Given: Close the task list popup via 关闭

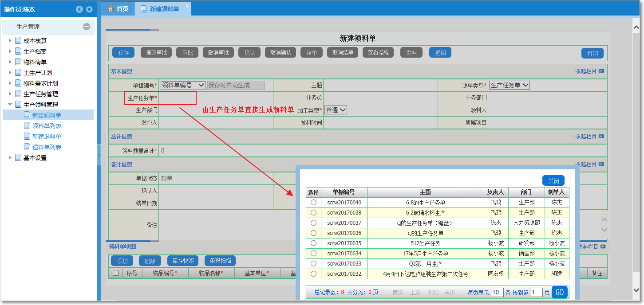Looking at the screenshot, I should click(553, 180).
